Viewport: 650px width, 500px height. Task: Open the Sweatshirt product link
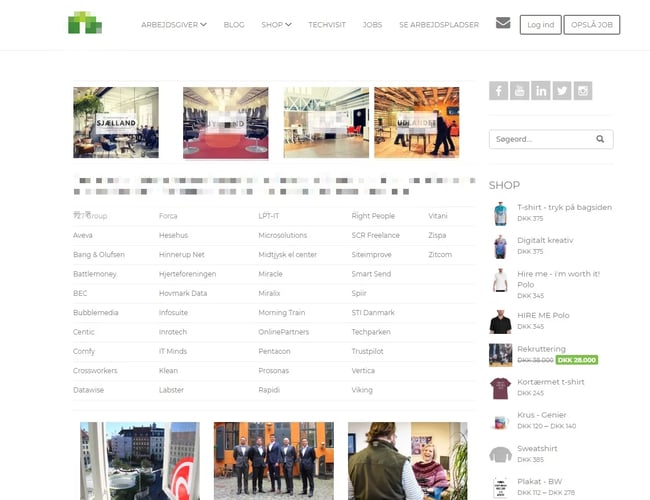coord(537,449)
